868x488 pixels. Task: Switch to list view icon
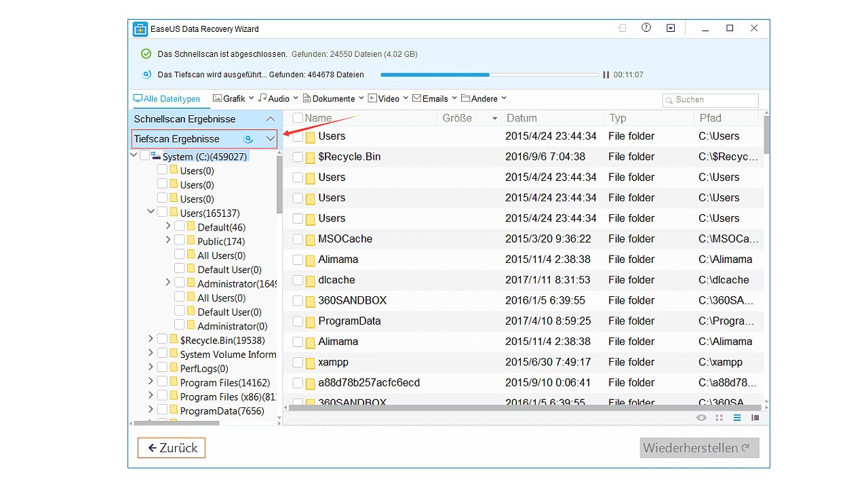click(737, 418)
